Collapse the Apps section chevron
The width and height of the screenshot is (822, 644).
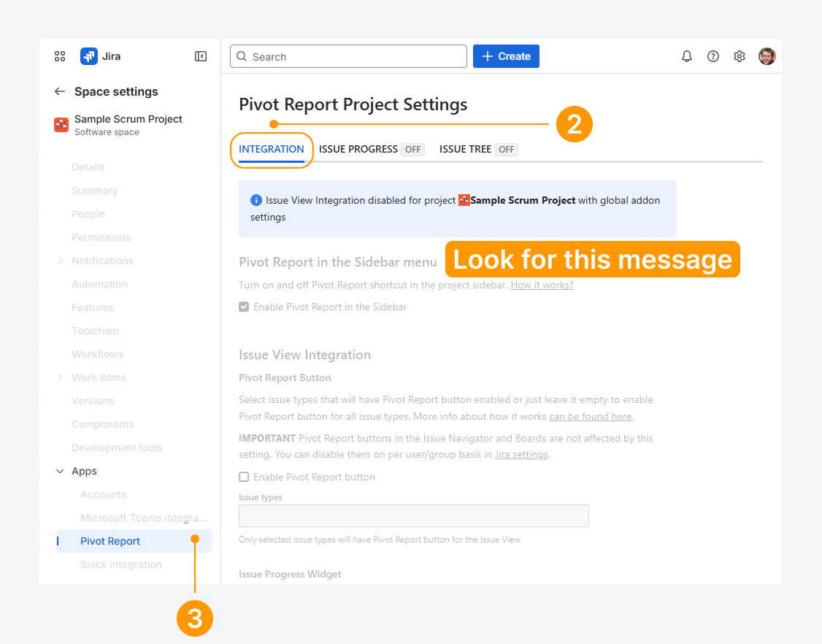pos(60,471)
